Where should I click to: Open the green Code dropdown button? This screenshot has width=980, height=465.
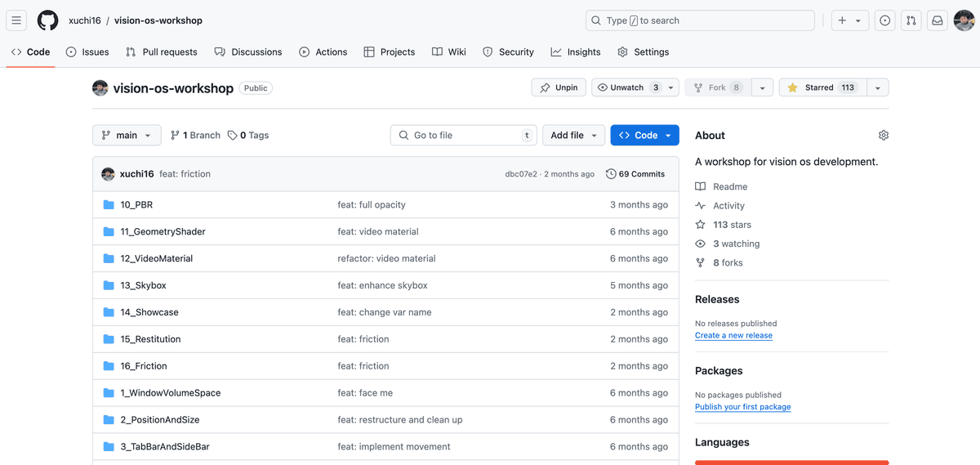644,136
